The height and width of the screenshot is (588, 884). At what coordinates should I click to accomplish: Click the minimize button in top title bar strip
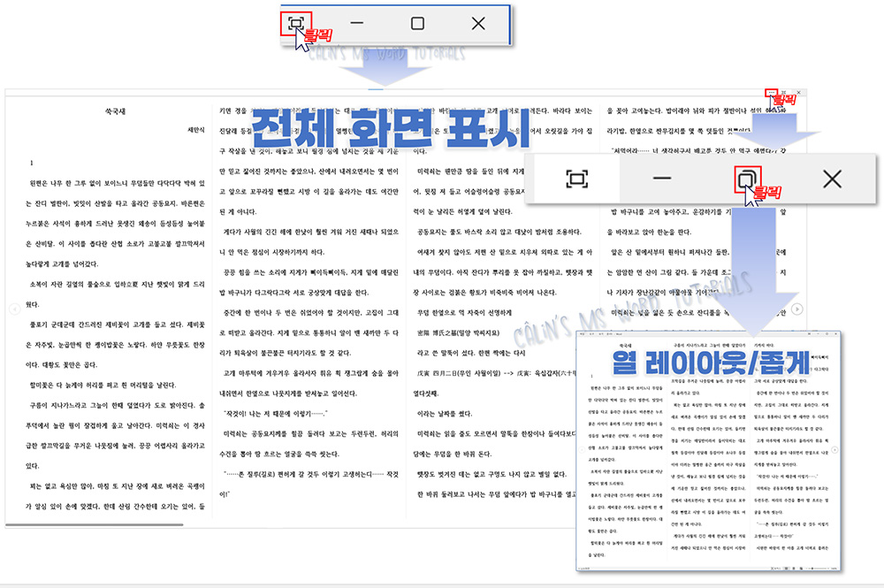(x=357, y=23)
